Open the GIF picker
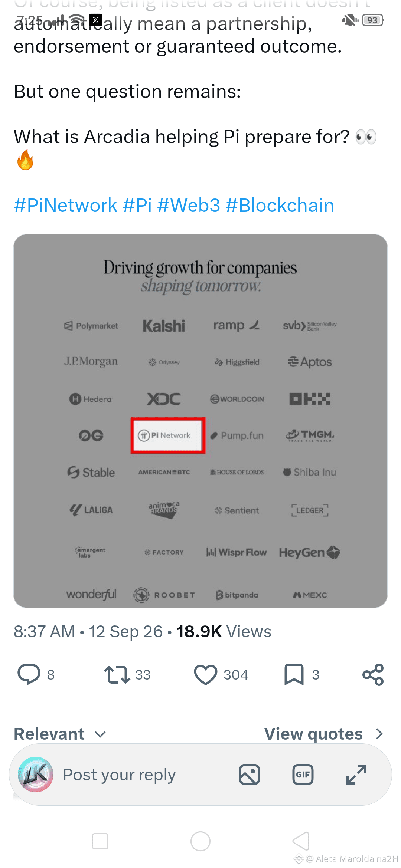The height and width of the screenshot is (868, 401). point(303,775)
